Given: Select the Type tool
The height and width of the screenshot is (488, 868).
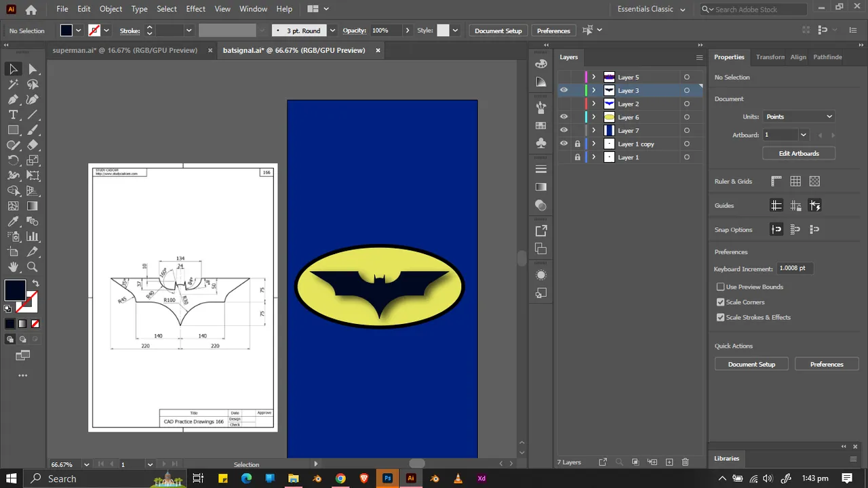Looking at the screenshot, I should point(13,115).
